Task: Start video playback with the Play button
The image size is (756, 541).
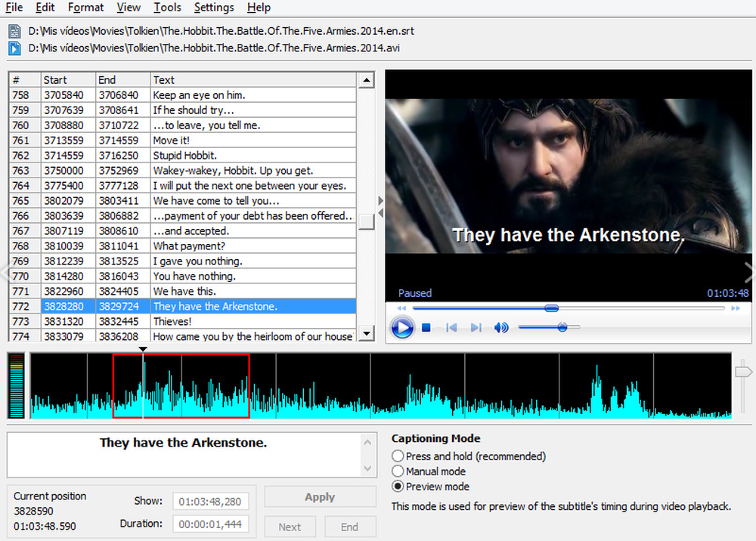Action: tap(402, 328)
